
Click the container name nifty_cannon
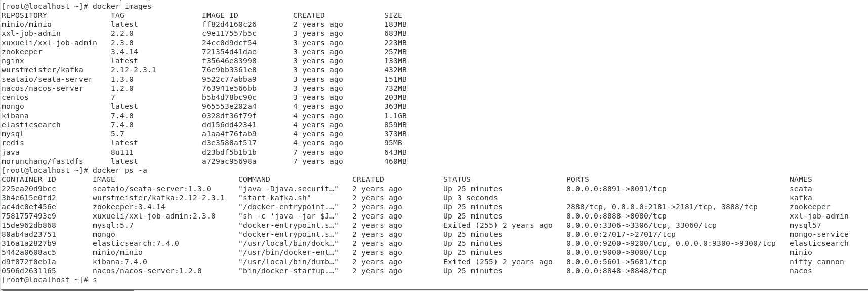click(x=817, y=262)
